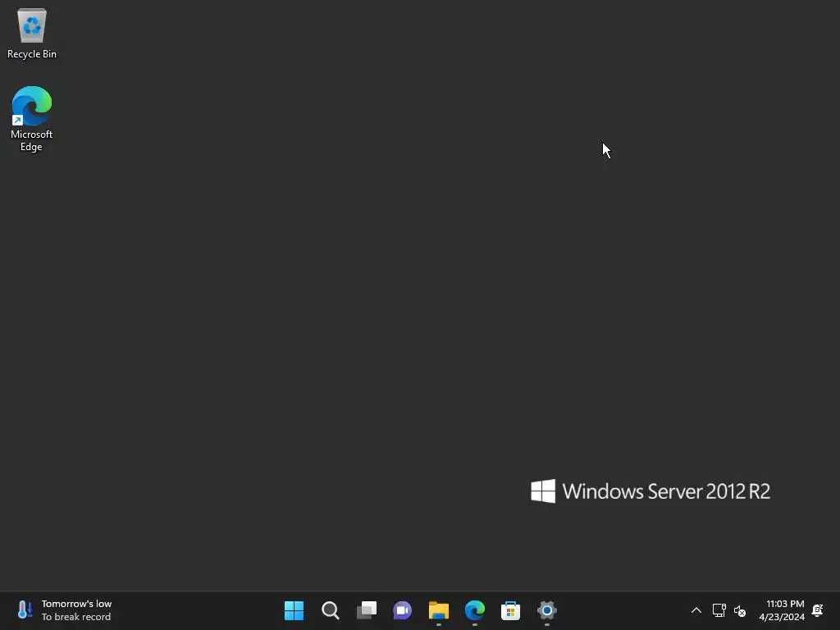This screenshot has width=840, height=630.
Task: Open the muted volume tray icon
Action: [740, 610]
